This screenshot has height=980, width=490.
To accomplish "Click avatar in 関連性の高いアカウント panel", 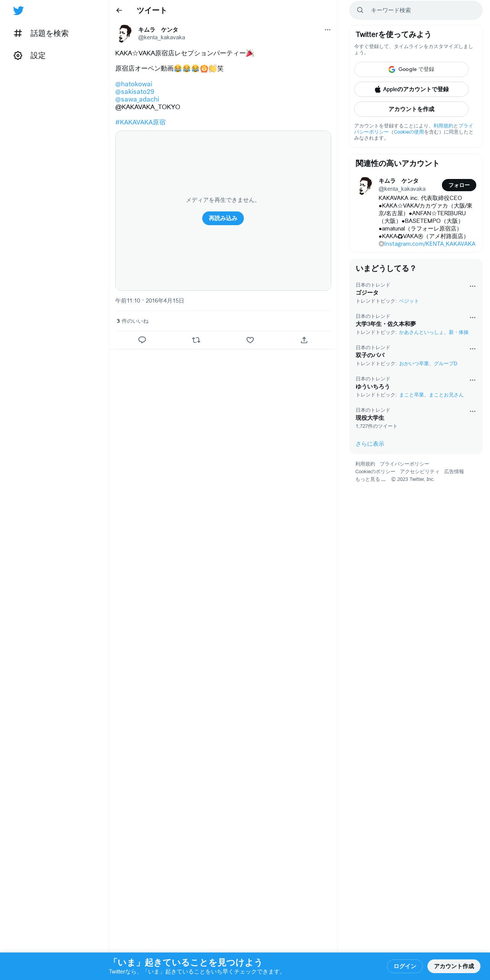I will [x=365, y=186].
